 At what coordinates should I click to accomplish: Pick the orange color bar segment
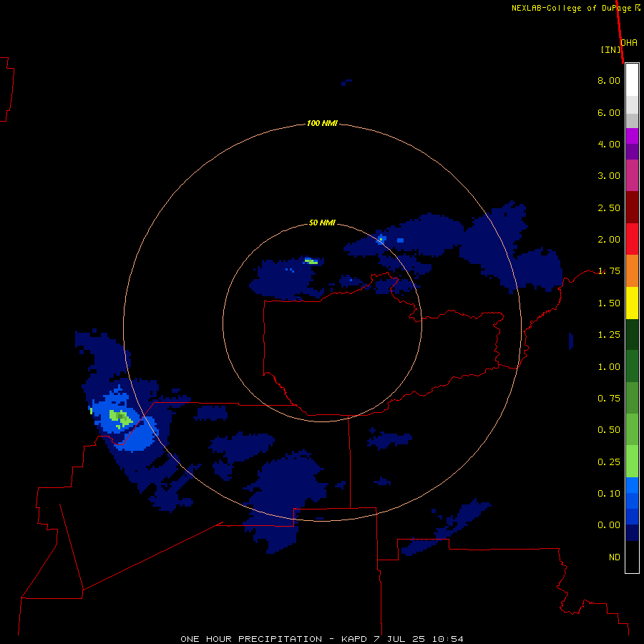tap(632, 271)
